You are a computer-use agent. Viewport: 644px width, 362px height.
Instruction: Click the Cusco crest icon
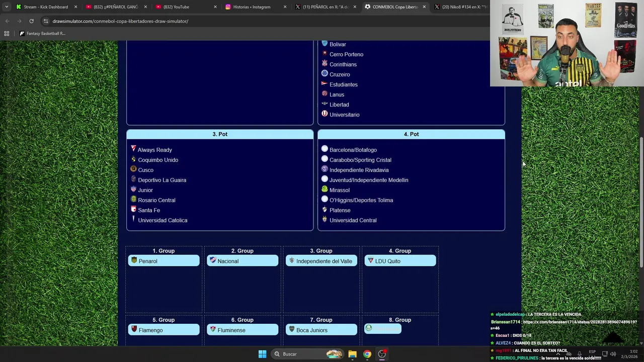click(x=133, y=169)
